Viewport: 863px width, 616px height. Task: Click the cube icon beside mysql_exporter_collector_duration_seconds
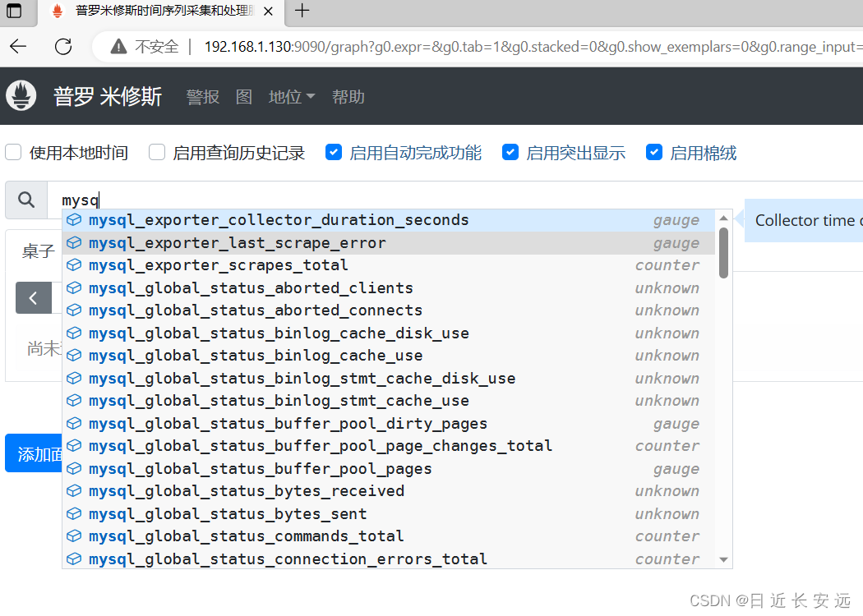tap(74, 220)
